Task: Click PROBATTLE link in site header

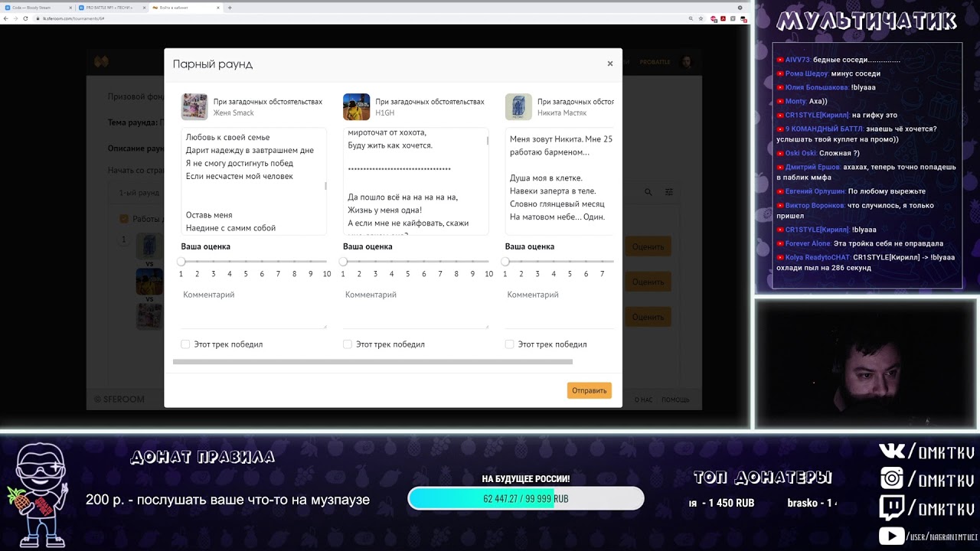Action: [x=655, y=62]
